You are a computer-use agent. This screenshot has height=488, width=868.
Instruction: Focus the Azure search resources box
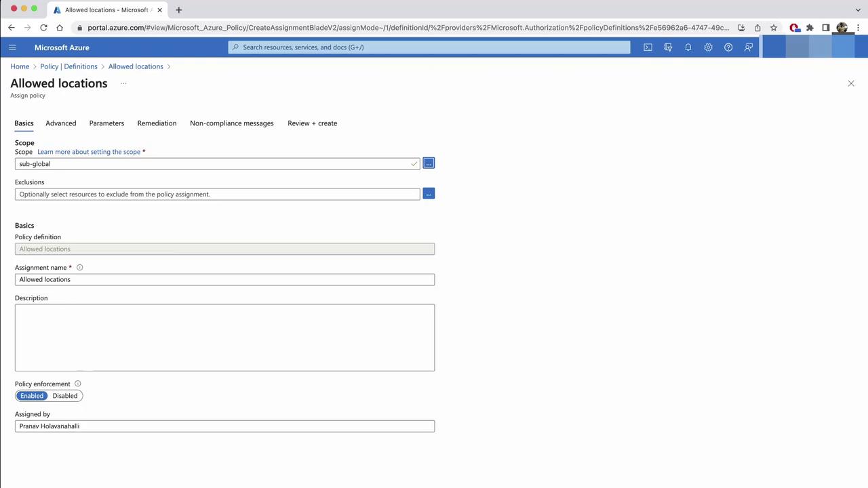429,47
